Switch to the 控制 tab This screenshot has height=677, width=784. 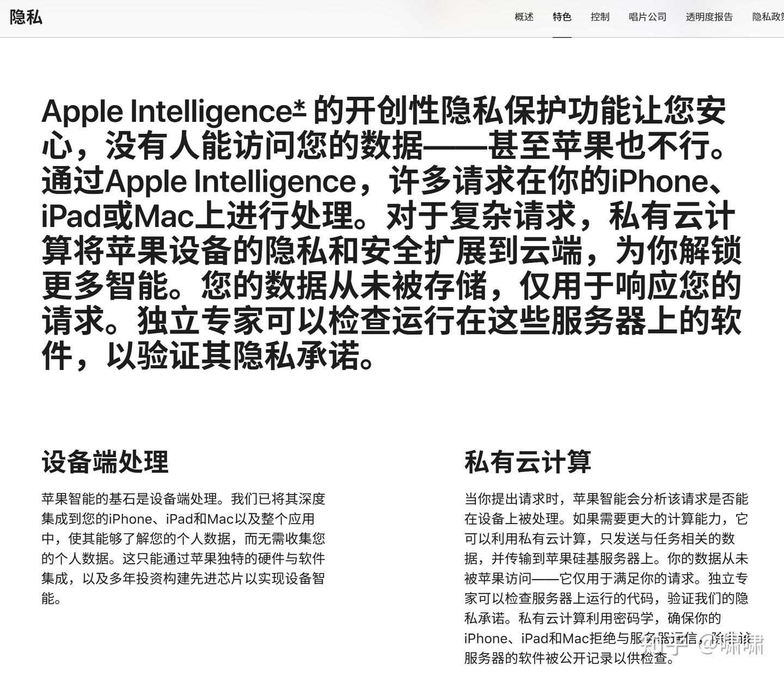tap(600, 17)
